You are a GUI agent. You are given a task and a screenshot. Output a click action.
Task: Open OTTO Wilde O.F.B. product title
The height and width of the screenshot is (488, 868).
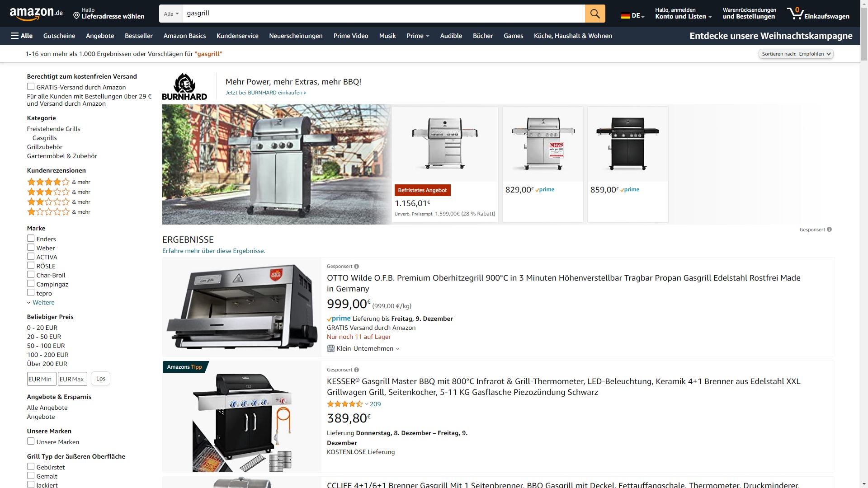(x=564, y=283)
